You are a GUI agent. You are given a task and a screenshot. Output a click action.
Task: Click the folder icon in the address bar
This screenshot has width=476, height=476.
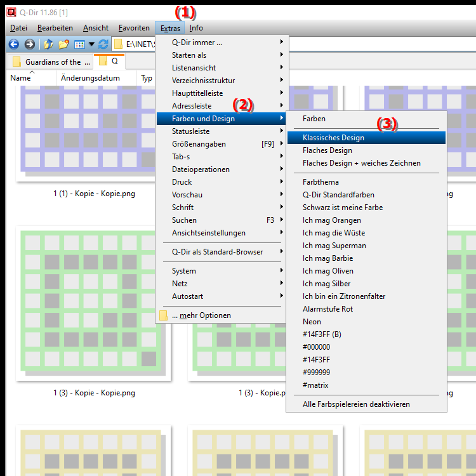(x=118, y=44)
